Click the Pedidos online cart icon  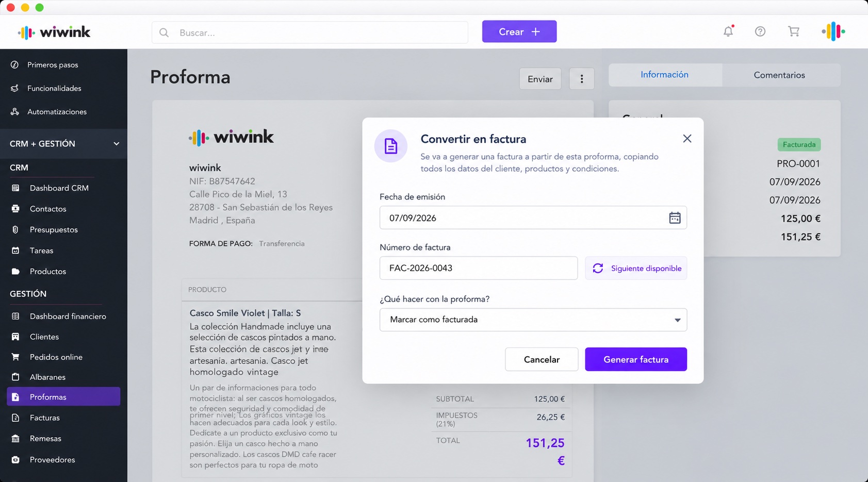(15, 357)
